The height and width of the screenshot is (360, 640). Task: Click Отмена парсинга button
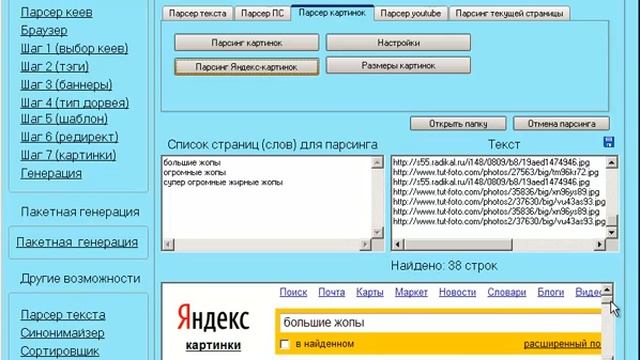(561, 124)
